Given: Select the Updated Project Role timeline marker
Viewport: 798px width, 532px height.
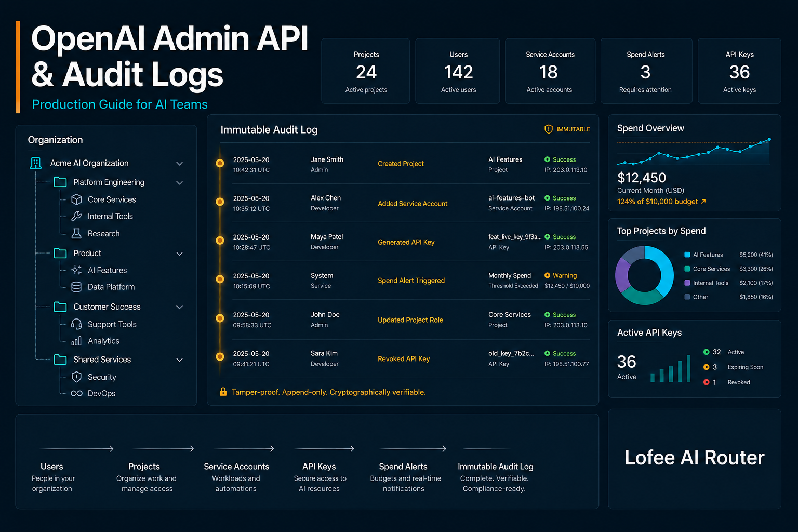Looking at the screenshot, I should tap(220, 318).
